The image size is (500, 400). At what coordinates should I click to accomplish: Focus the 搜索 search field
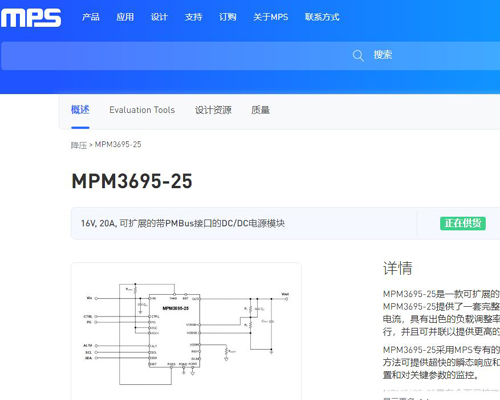[x=251, y=56]
